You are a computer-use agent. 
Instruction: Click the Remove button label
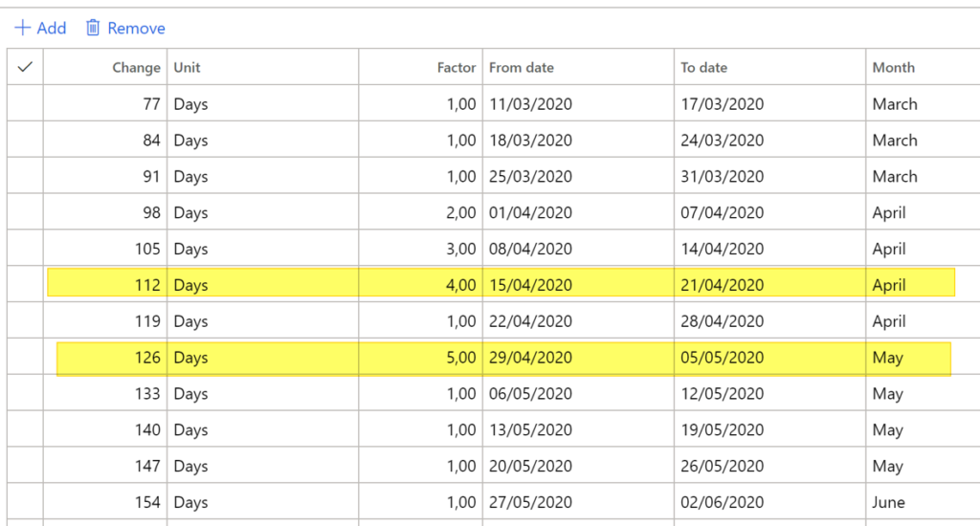[136, 28]
